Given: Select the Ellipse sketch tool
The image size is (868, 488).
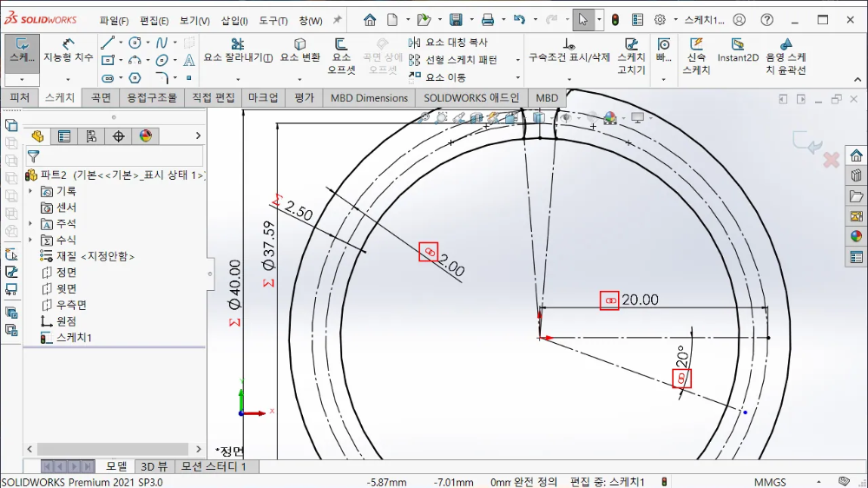Looking at the screenshot, I should coord(161,60).
